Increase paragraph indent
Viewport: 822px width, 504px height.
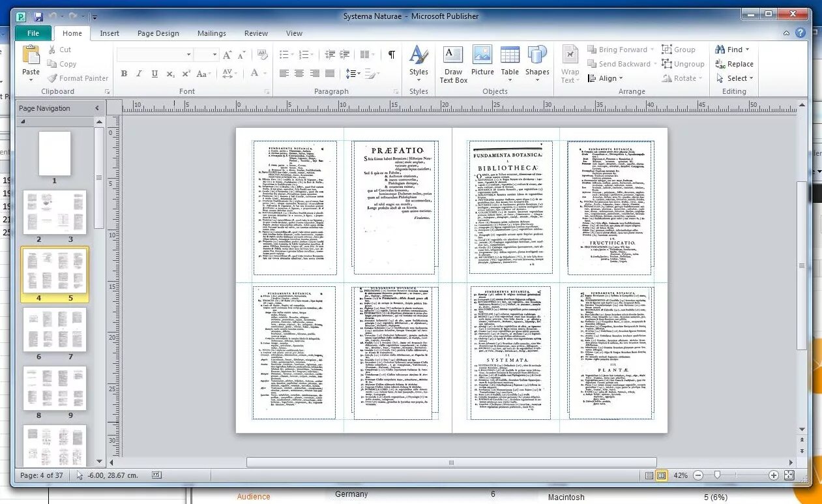coord(345,55)
